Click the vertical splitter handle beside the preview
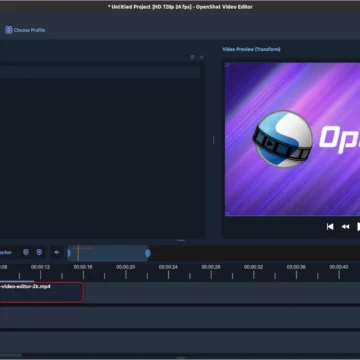The image size is (360, 360). (213, 140)
